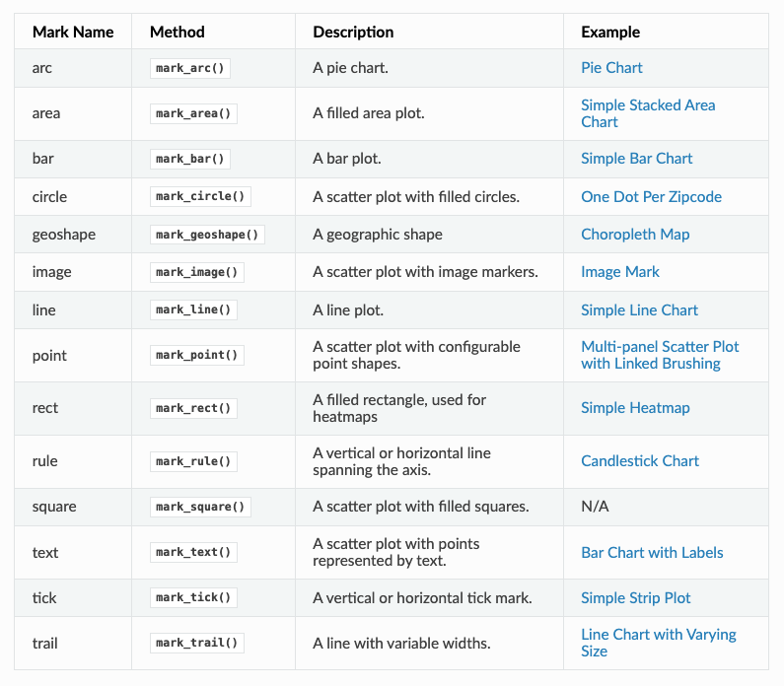Viewport: 784px width, 686px height.
Task: Visit the Candlestick Chart example
Action: pyautogui.click(x=639, y=461)
